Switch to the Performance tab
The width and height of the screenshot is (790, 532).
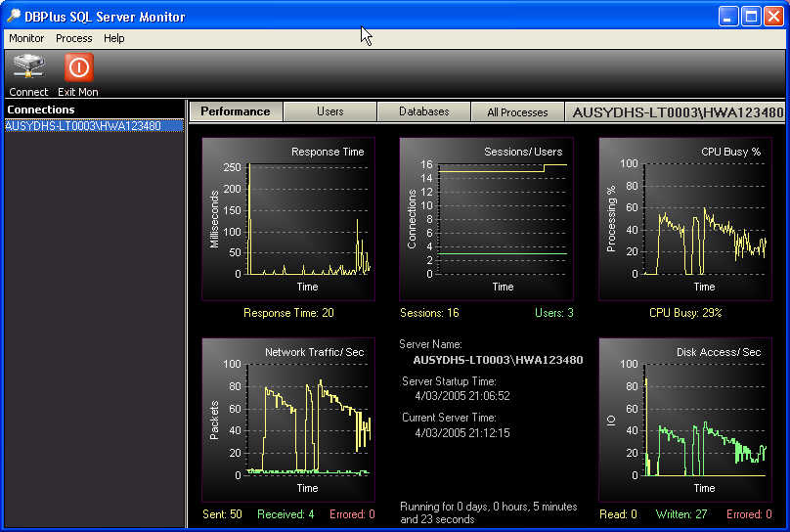coord(236,111)
